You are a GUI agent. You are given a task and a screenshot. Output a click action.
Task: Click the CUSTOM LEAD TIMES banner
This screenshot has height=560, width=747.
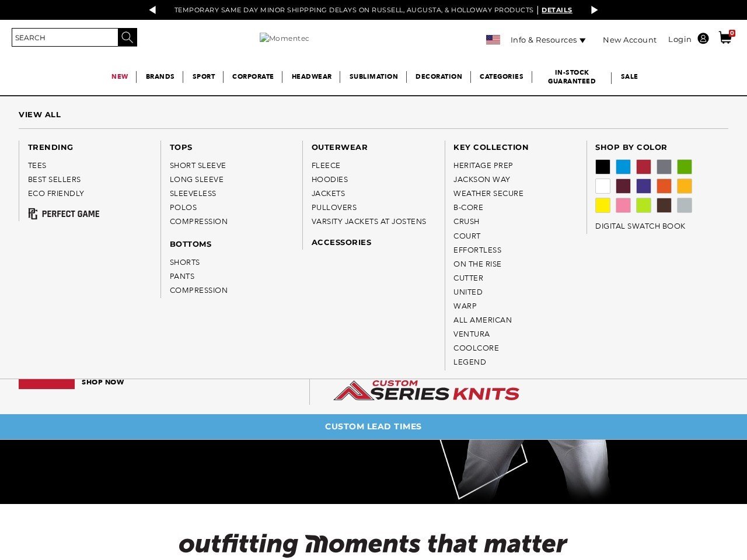373,426
